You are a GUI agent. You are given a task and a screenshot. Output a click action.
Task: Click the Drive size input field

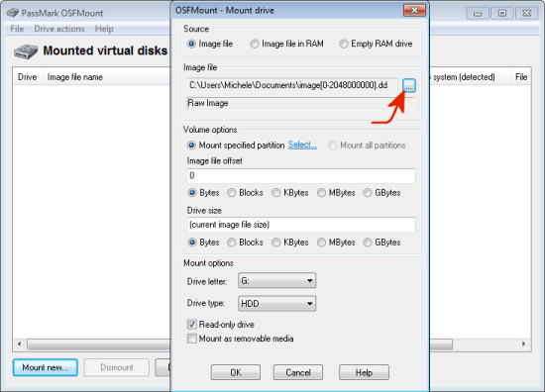pyautogui.click(x=301, y=225)
